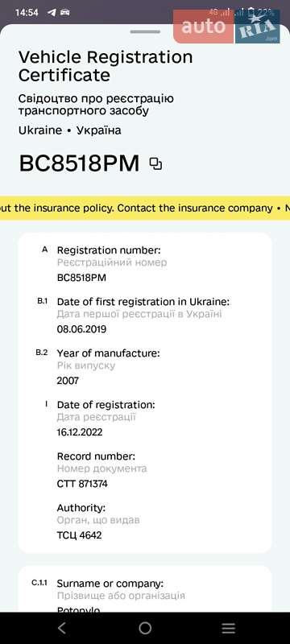Screen dimensions: 290x644
Task: Select the Record number CTT 871374
Action: pyautogui.click(x=82, y=484)
